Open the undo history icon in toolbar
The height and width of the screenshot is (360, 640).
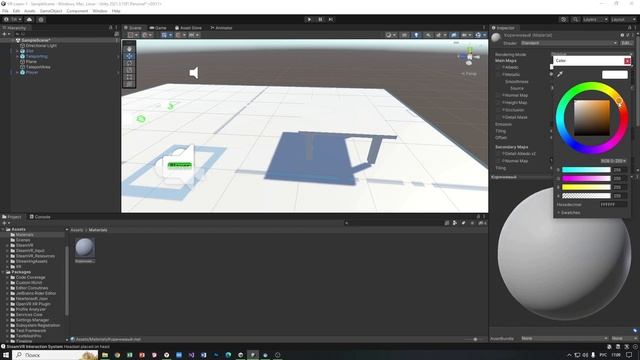564,19
